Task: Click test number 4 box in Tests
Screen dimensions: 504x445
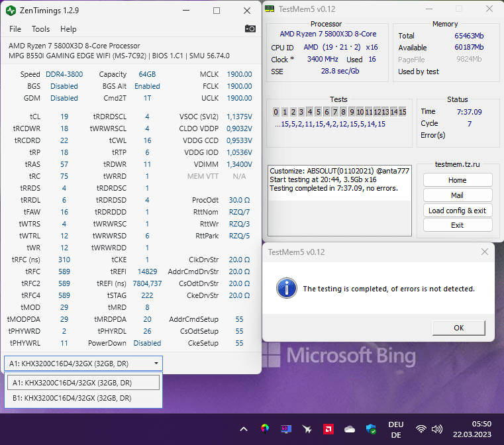Action: tap(310, 111)
